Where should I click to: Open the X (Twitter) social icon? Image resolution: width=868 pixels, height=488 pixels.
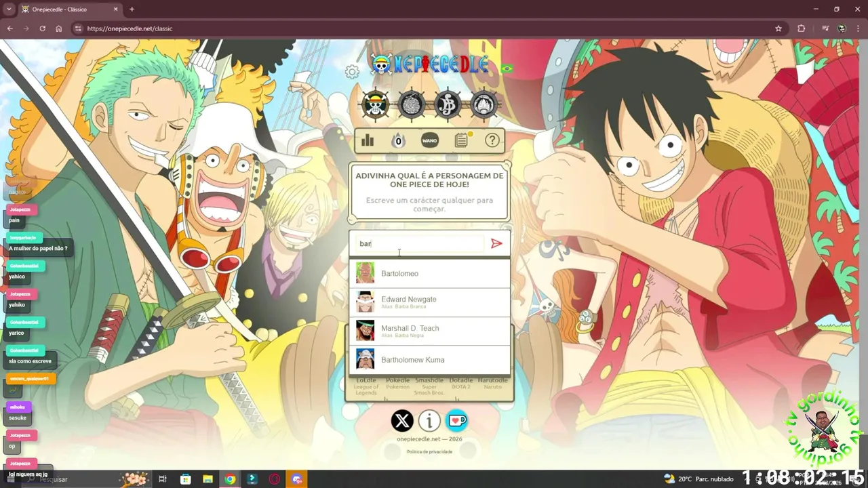[x=402, y=421]
